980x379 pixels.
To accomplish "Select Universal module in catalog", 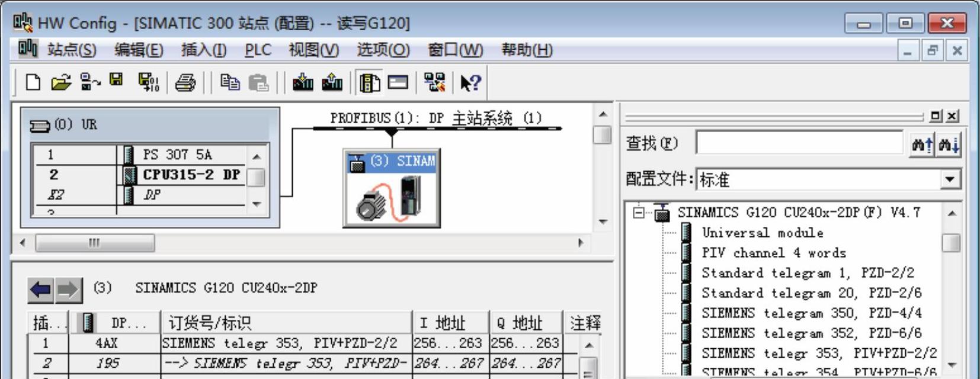I will [762, 233].
